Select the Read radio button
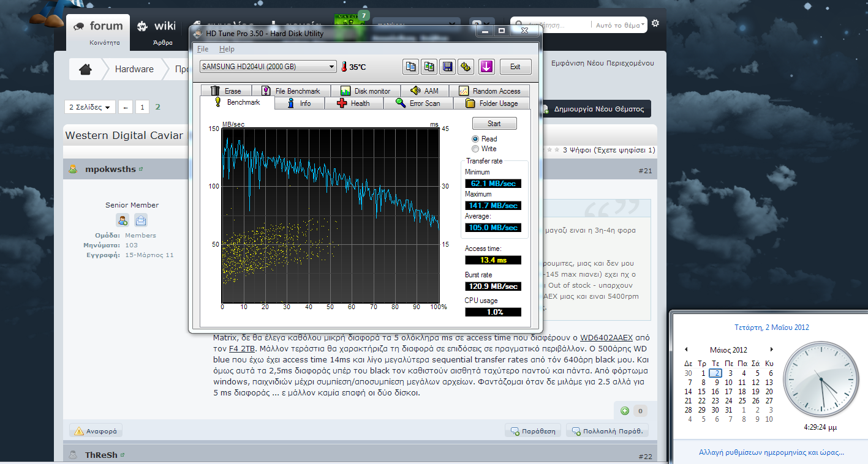Screen dimensions: 868x464 click(475, 139)
